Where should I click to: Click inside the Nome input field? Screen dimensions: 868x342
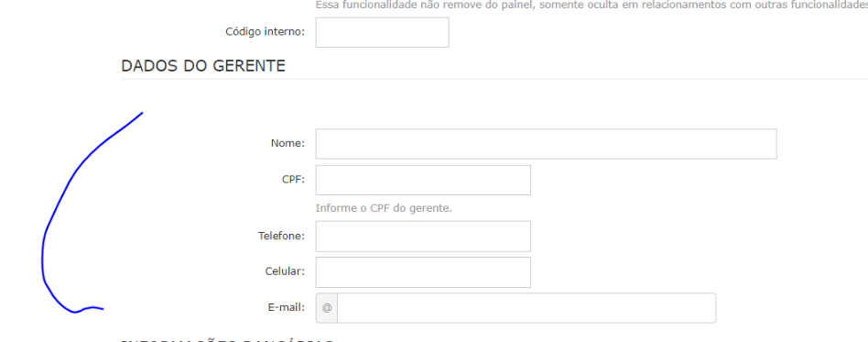pos(546,144)
